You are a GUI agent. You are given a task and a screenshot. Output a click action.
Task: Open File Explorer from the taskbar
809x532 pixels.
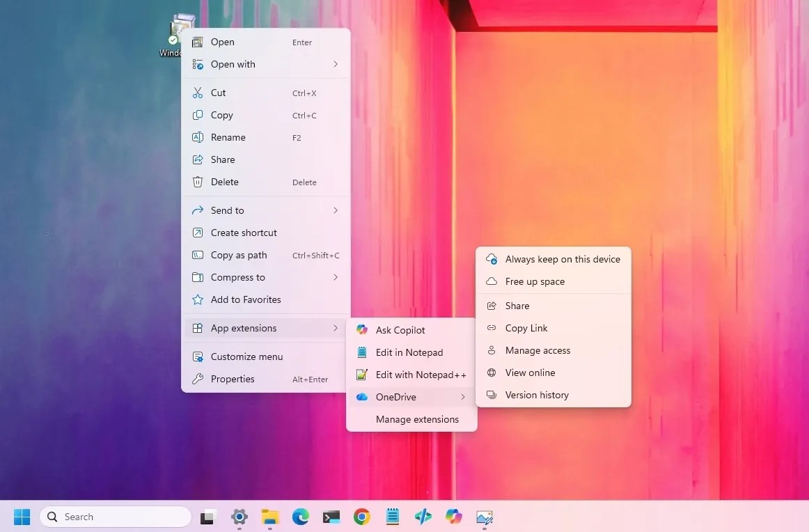(270, 517)
